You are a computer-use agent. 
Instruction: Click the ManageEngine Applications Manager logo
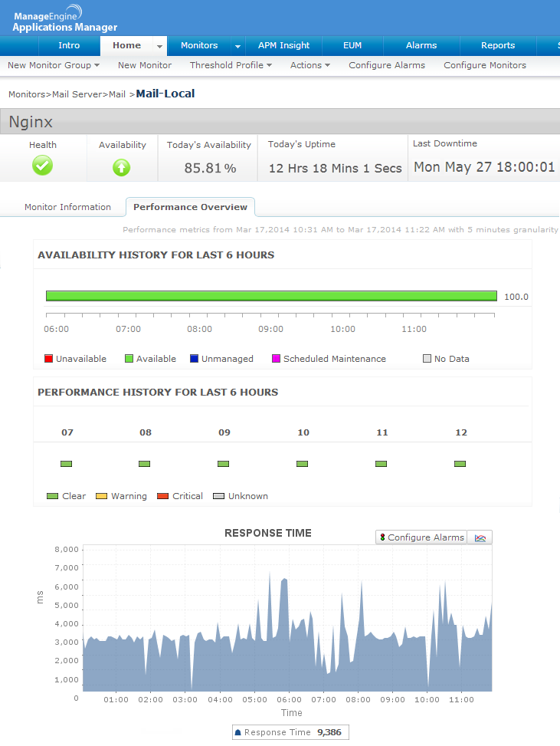coord(65,19)
